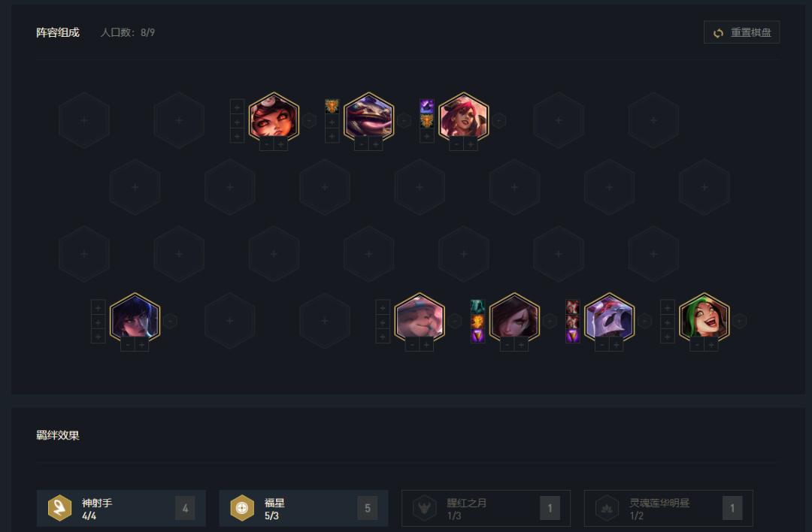Add item in Teemo's first empty slot
The image size is (812, 532).
(383, 307)
